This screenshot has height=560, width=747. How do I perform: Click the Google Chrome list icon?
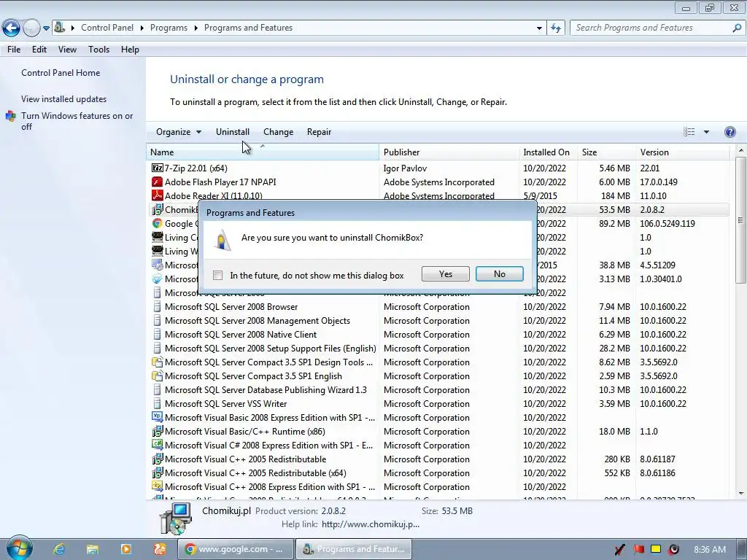tap(158, 223)
